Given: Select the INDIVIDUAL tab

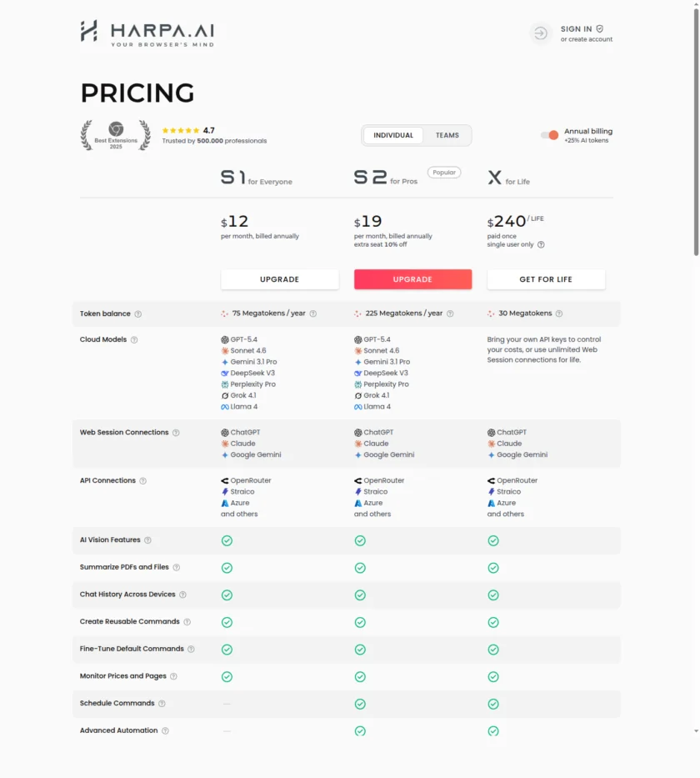Looking at the screenshot, I should (392, 135).
